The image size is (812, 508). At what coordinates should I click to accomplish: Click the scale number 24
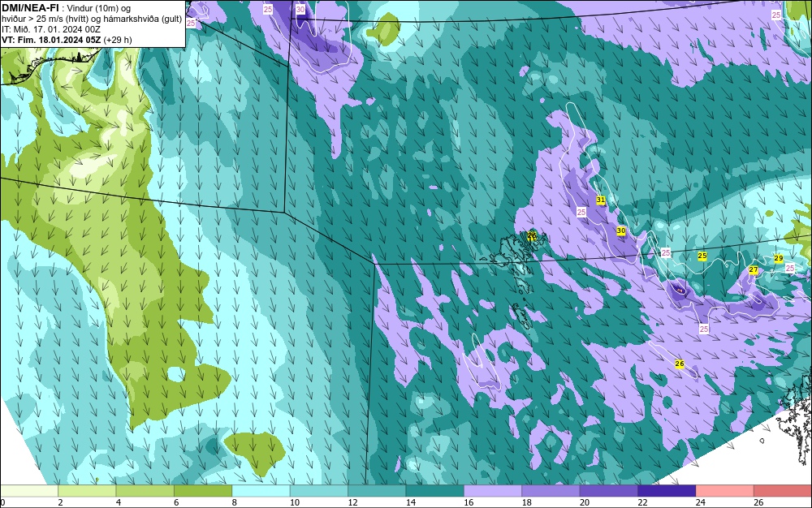(x=700, y=502)
